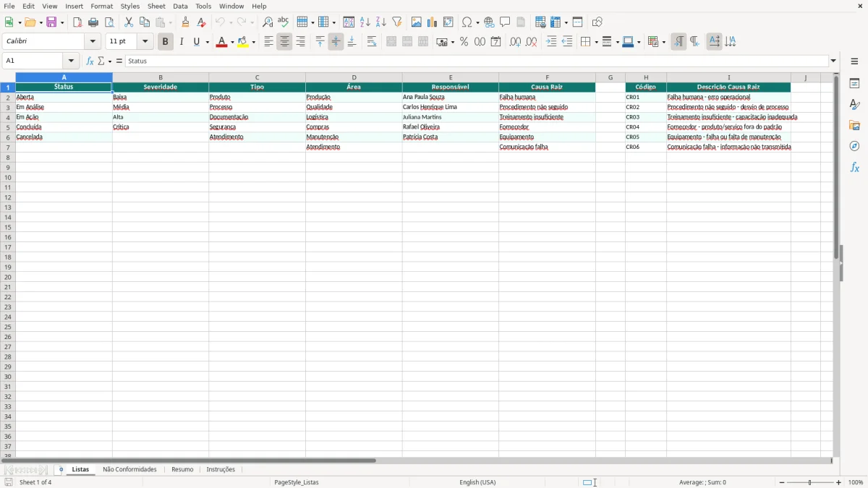Sort ascending A to Z
Viewport: 868px width, 488px height.
(x=365, y=22)
